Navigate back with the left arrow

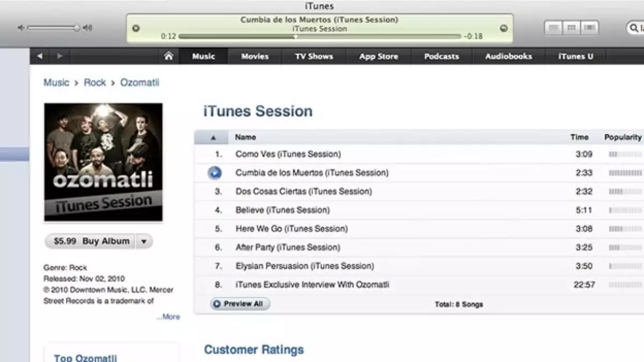tap(40, 56)
